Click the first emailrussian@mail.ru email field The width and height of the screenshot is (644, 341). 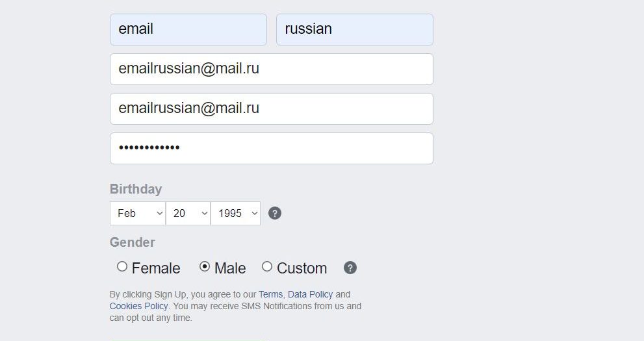tap(272, 69)
